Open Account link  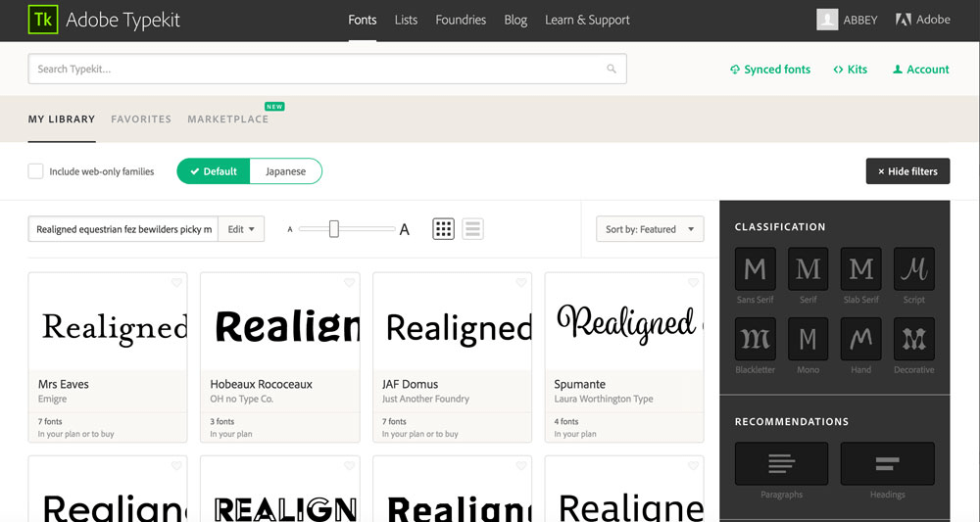click(920, 70)
